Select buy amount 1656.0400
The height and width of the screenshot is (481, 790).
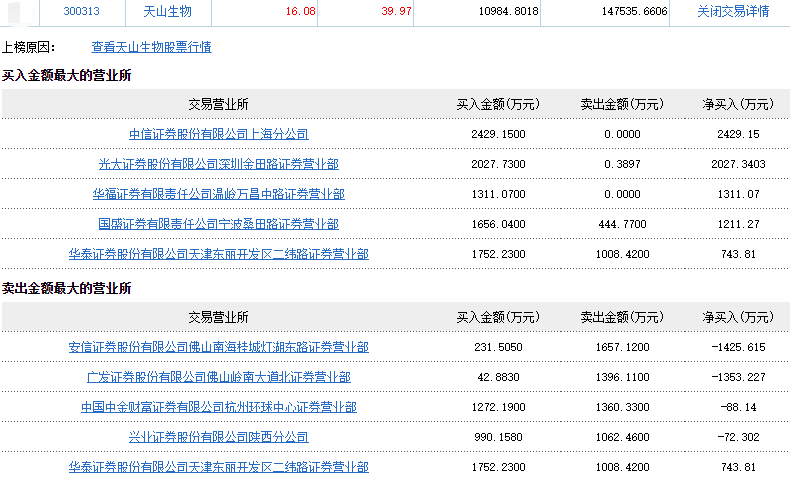tap(498, 224)
